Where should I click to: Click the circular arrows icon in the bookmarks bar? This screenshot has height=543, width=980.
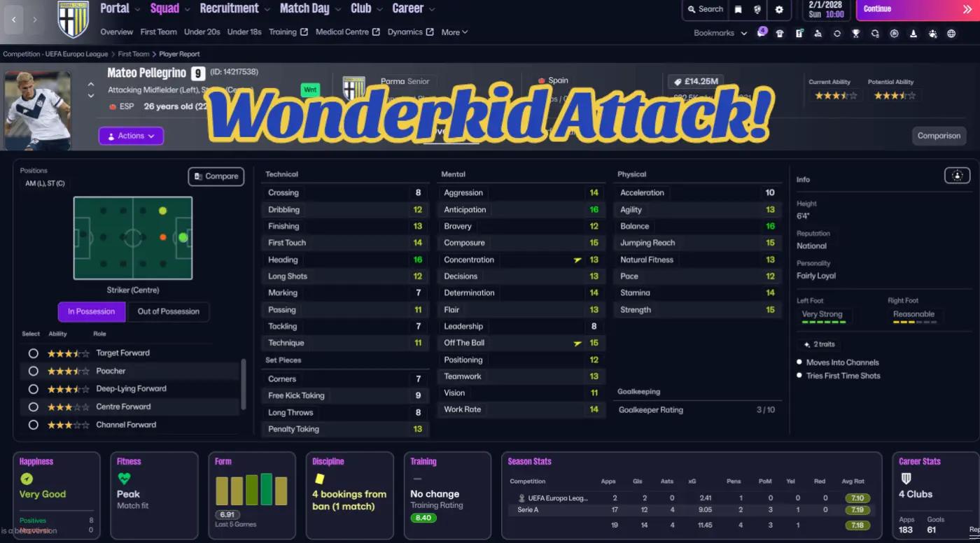(837, 34)
